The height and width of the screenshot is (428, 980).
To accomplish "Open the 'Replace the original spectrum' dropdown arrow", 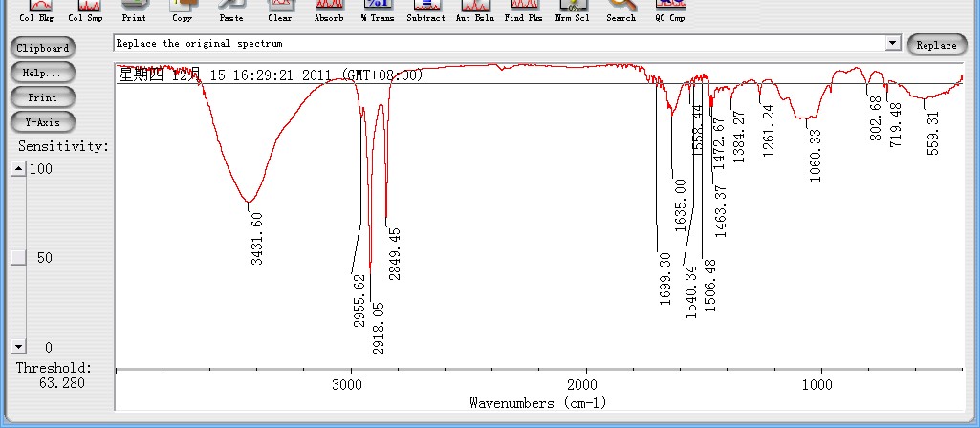I will pyautogui.click(x=894, y=43).
